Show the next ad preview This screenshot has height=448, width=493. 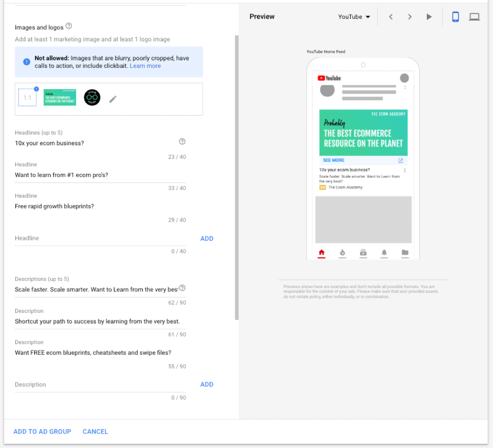[x=410, y=17]
